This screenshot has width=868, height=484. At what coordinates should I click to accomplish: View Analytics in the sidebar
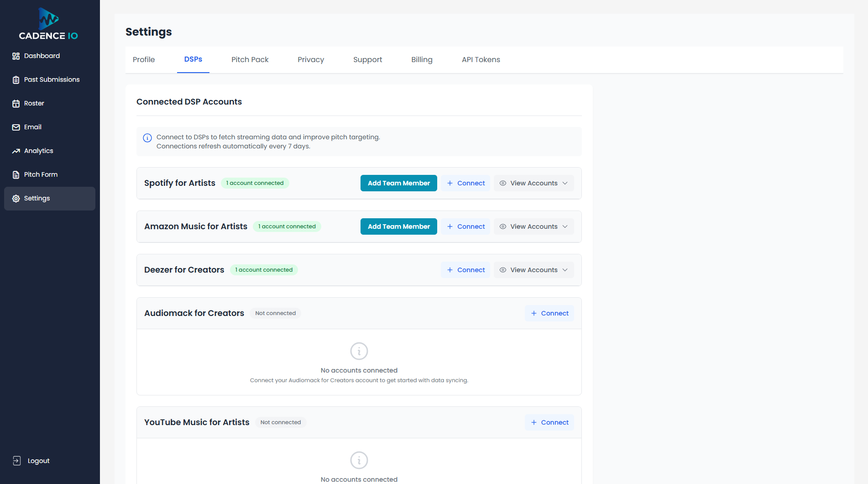click(x=50, y=151)
